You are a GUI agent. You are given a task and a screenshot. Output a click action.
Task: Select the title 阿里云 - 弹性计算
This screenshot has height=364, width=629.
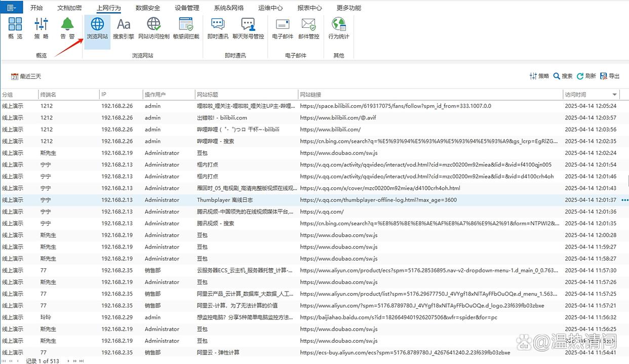coord(218,352)
